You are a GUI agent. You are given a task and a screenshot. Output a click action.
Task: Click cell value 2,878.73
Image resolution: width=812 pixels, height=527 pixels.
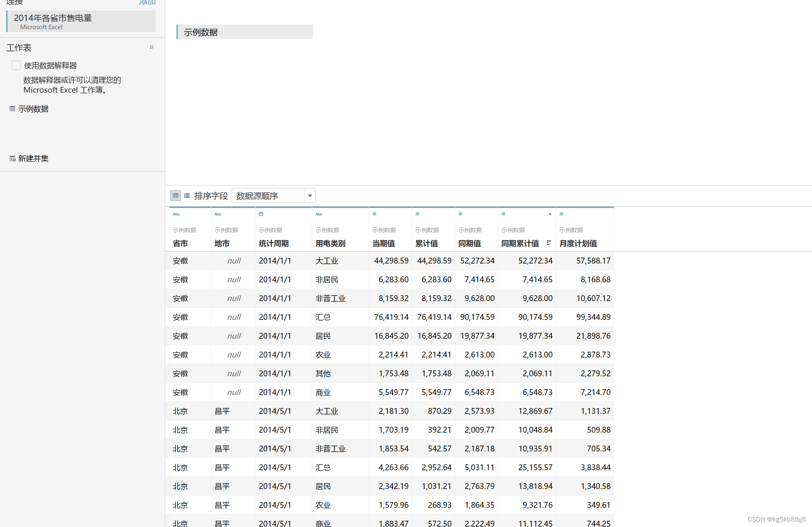[595, 355]
